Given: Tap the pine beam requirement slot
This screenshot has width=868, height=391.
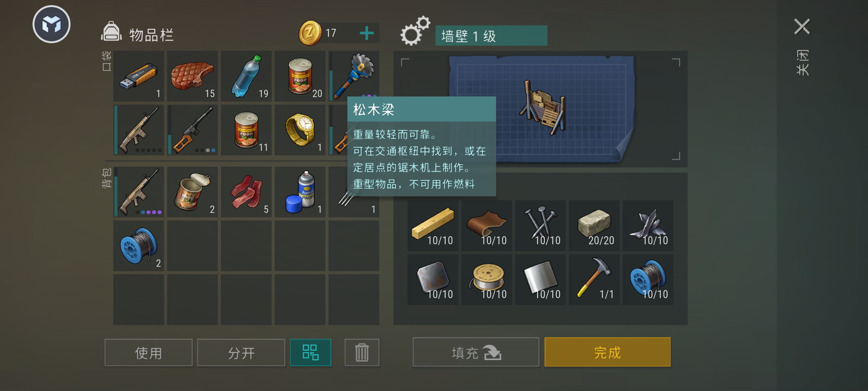Looking at the screenshot, I should (433, 226).
